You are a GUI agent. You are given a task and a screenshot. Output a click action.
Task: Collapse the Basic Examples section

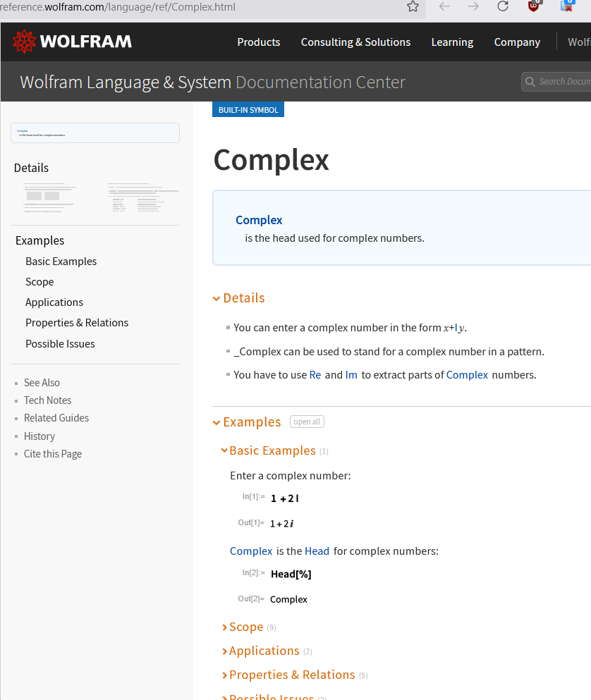[x=224, y=450]
